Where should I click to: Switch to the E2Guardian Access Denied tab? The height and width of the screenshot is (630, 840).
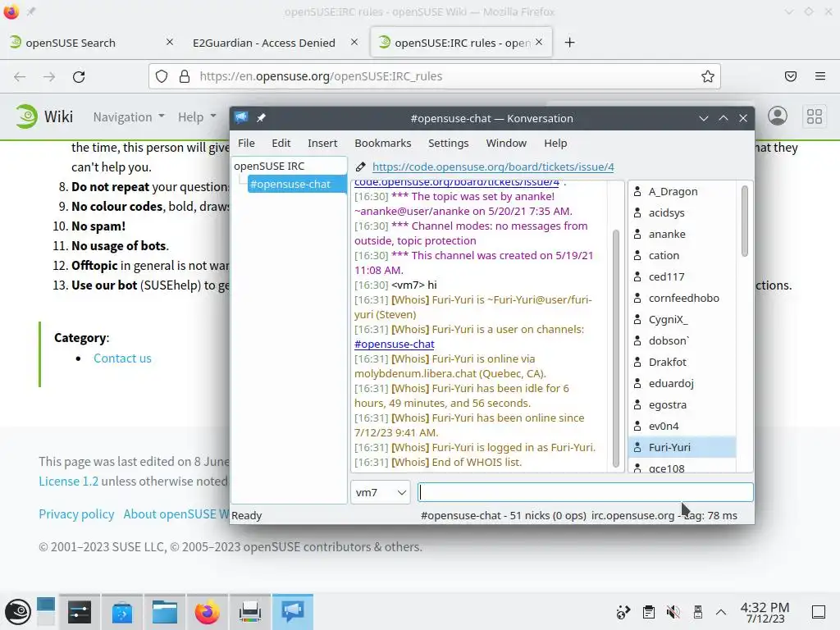(x=264, y=43)
